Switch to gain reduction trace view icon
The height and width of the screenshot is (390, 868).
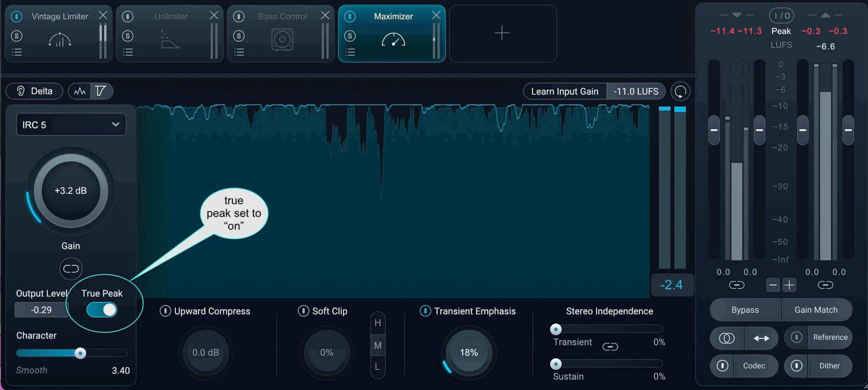point(101,91)
